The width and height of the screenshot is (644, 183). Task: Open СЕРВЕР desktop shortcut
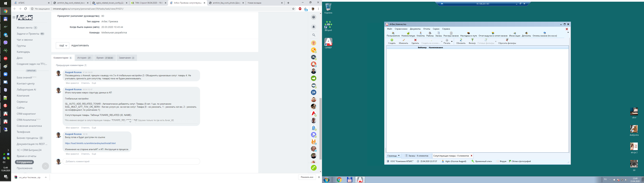[328, 43]
